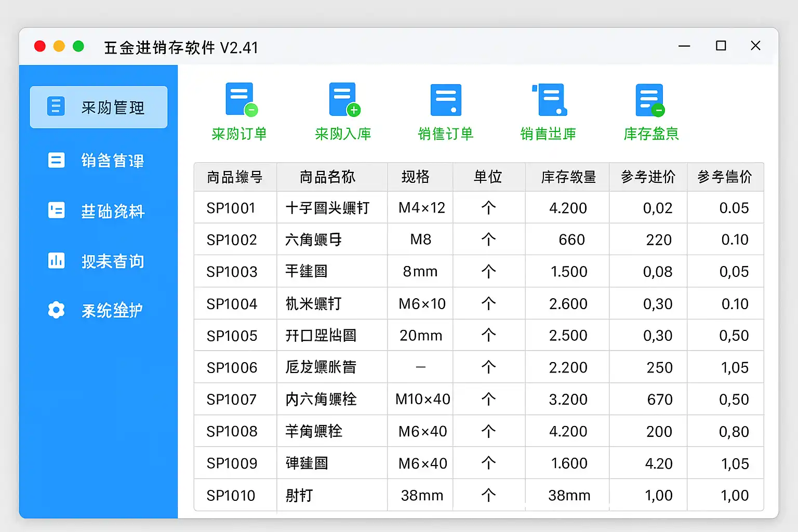The height and width of the screenshot is (532, 798).
Task: Click the 单位 column header
Action: tap(488, 177)
